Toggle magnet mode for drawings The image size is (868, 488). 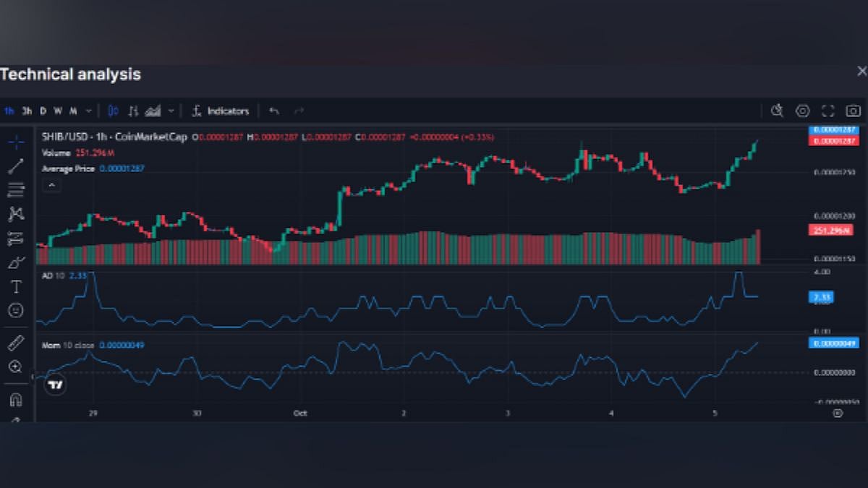[x=16, y=399]
